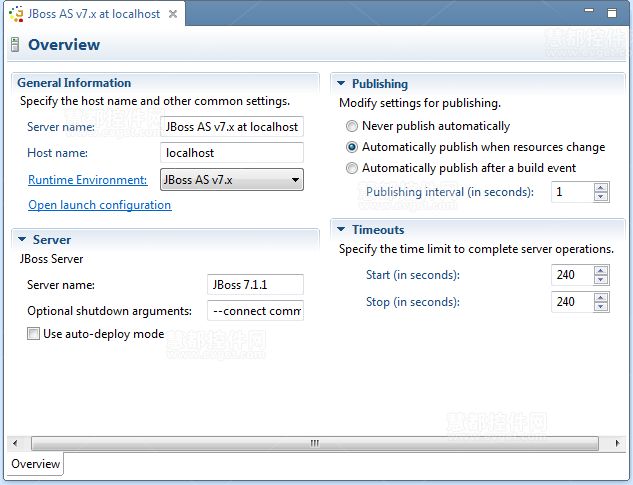The width and height of the screenshot is (633, 485).
Task: Click 'Specify the time limit' description text
Action: point(476,249)
